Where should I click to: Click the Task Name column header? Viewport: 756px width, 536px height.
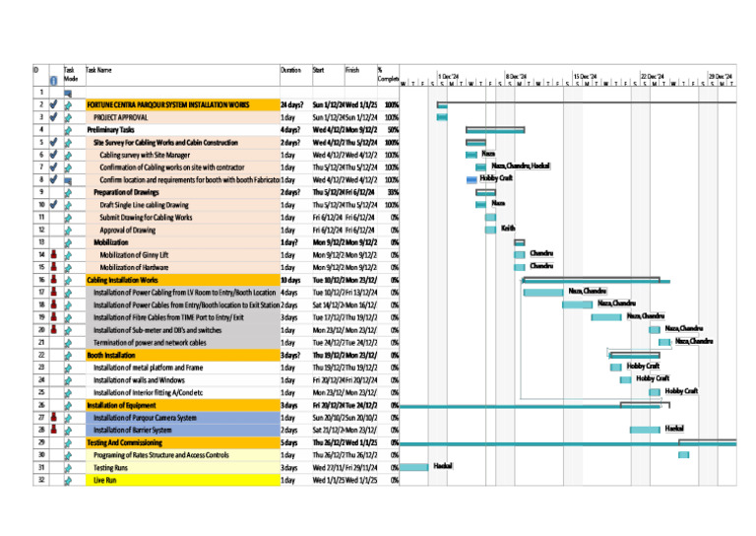[183, 75]
